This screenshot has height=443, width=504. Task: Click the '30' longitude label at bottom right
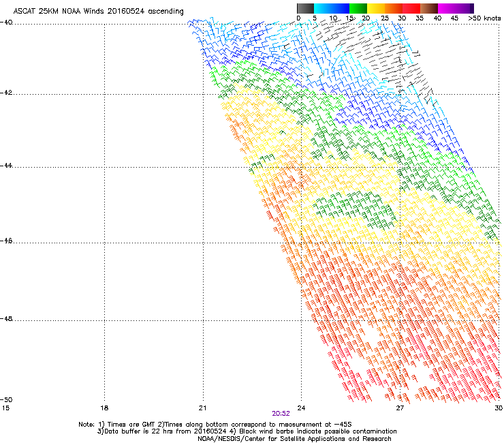499,408
